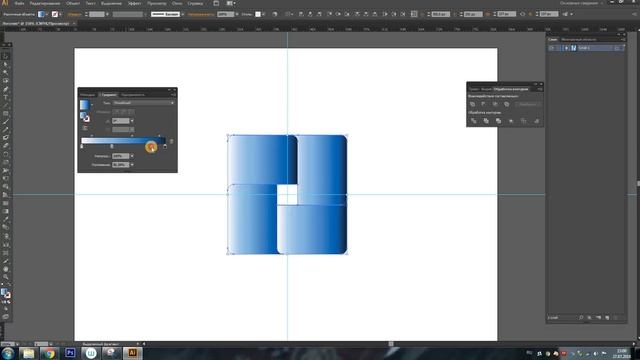Select the Line Segment tool
The height and width of the screenshot is (360, 640).
(x=6, y=105)
